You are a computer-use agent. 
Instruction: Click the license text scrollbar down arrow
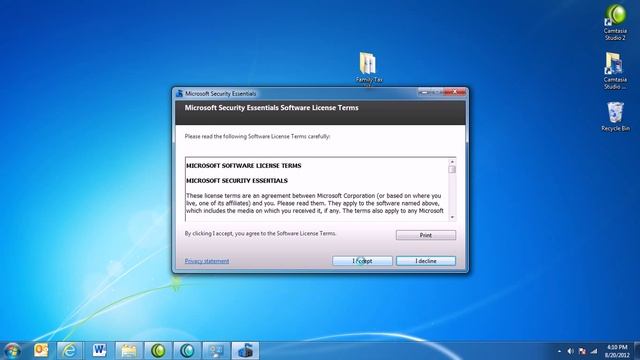[x=452, y=217]
